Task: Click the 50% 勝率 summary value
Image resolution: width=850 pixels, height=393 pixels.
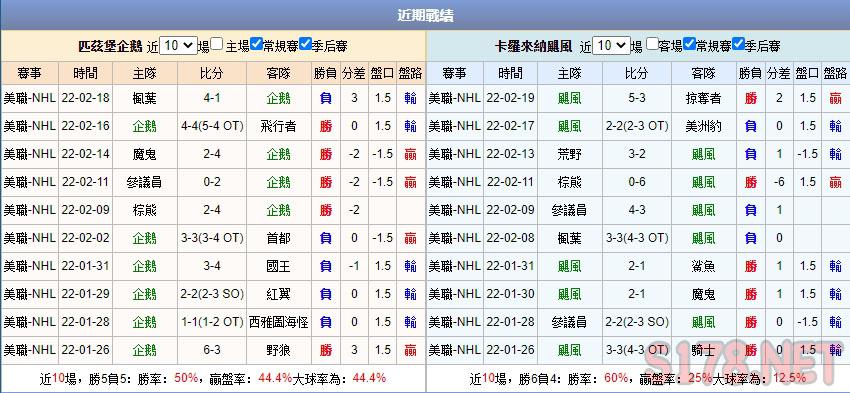Action: tap(186, 378)
